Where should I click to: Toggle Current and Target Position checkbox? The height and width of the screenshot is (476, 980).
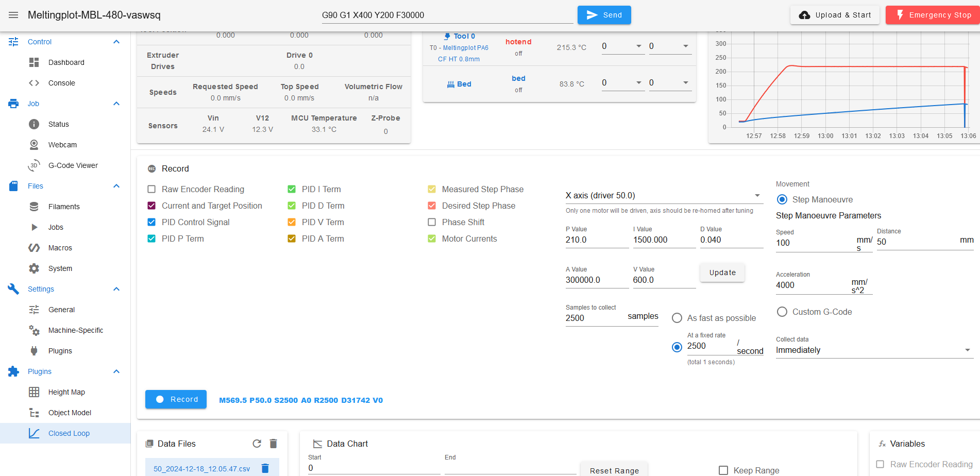click(x=151, y=206)
